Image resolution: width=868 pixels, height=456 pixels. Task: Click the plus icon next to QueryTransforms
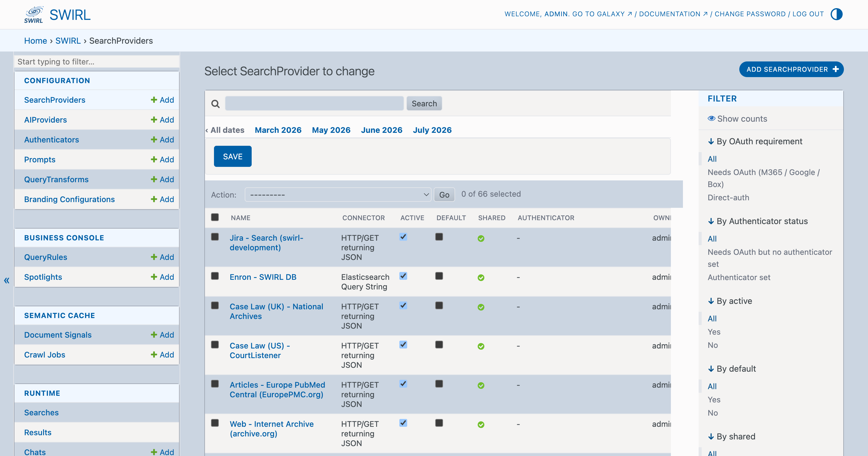point(154,179)
